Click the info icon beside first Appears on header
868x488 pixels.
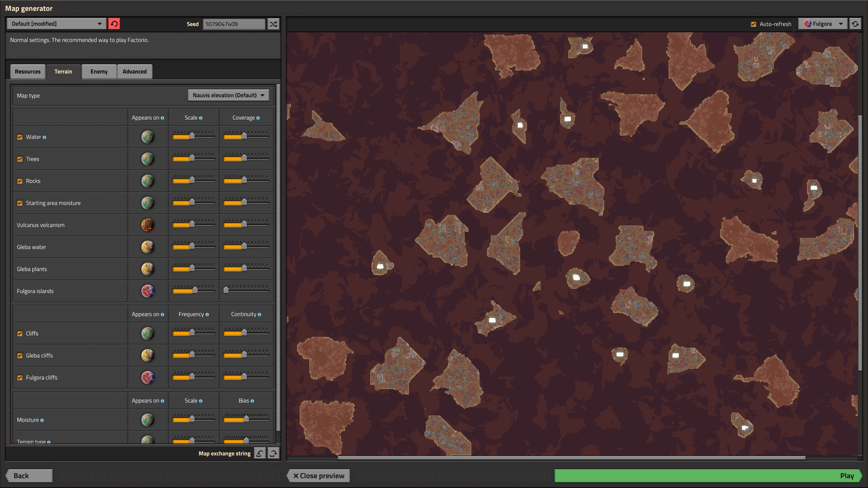coord(162,118)
